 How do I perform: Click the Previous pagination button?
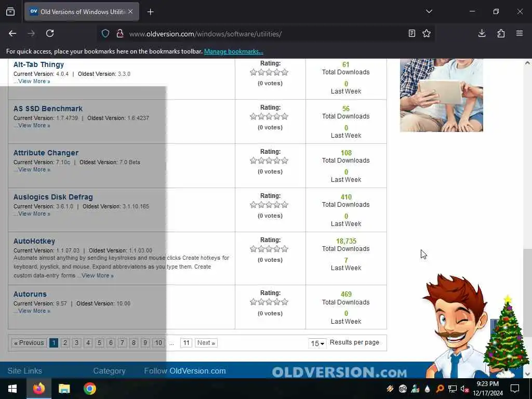point(29,343)
